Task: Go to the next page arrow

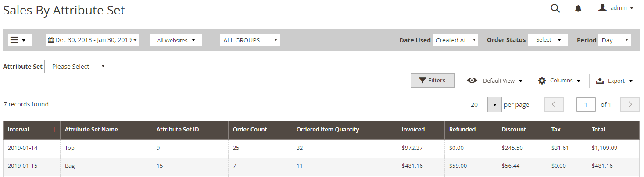Action: point(630,104)
